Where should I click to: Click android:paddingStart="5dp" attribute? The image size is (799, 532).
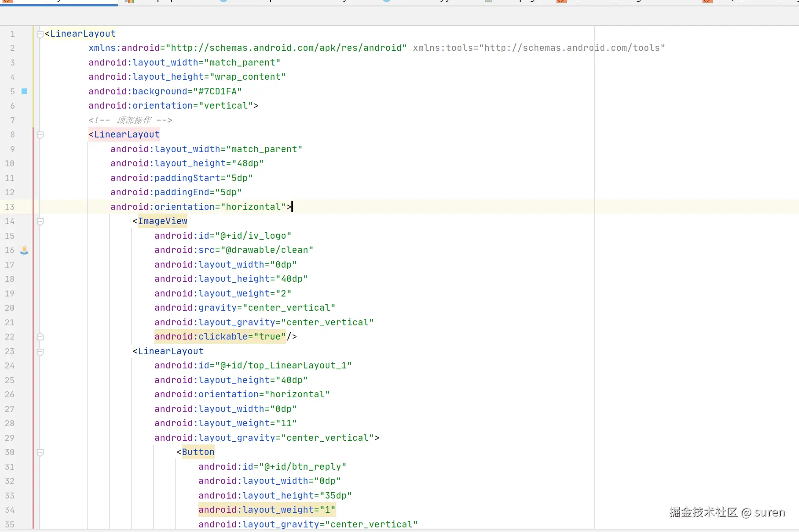click(x=181, y=178)
